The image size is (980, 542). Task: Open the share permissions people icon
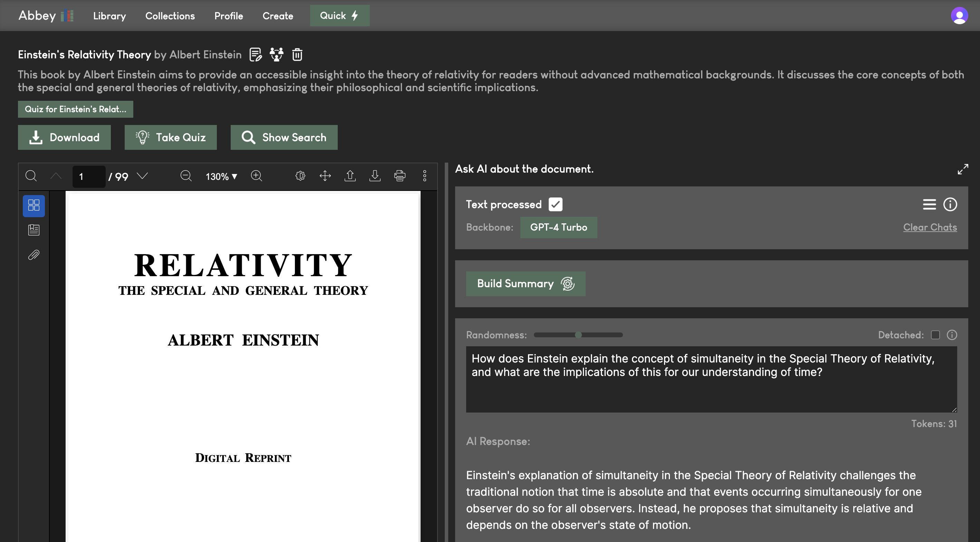coord(277,55)
